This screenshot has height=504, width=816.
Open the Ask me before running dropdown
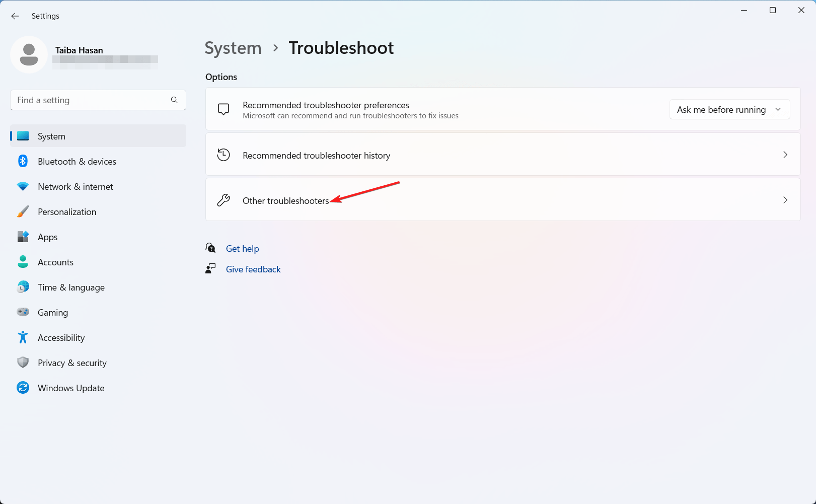(x=729, y=109)
